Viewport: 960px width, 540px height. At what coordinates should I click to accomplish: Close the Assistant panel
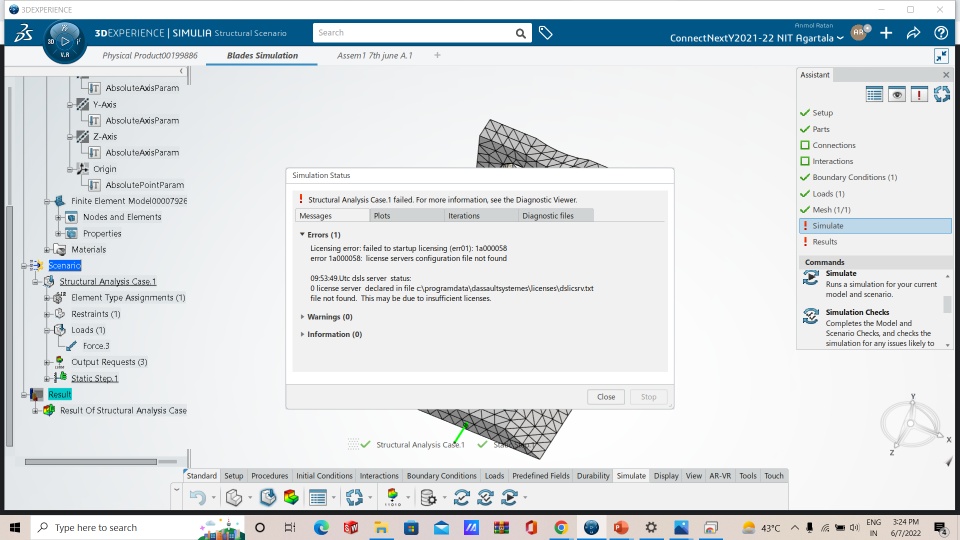tap(946, 75)
